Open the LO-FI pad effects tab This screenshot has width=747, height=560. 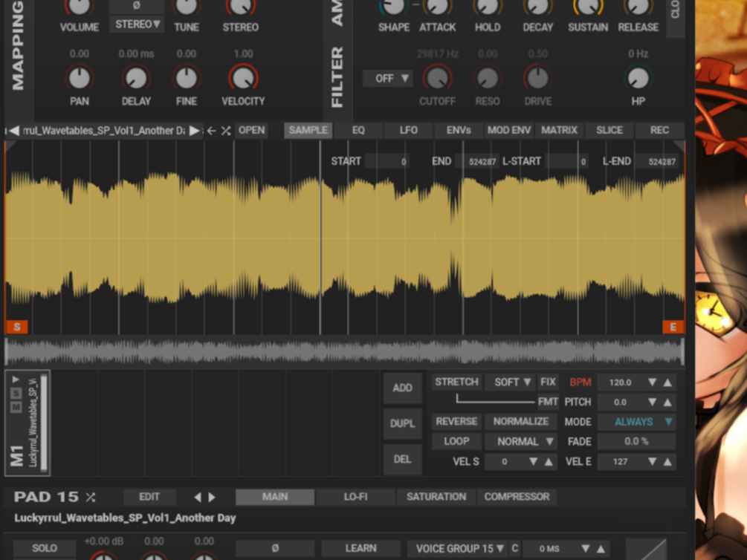tap(355, 497)
